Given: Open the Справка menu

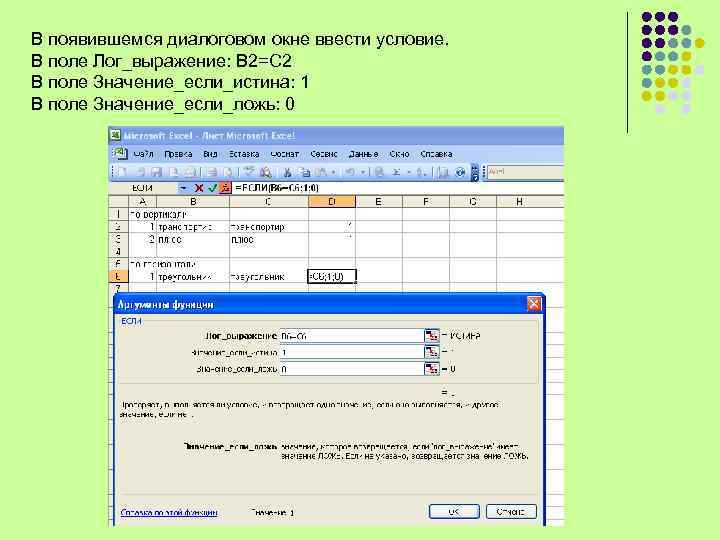Looking at the screenshot, I should coord(436,154).
